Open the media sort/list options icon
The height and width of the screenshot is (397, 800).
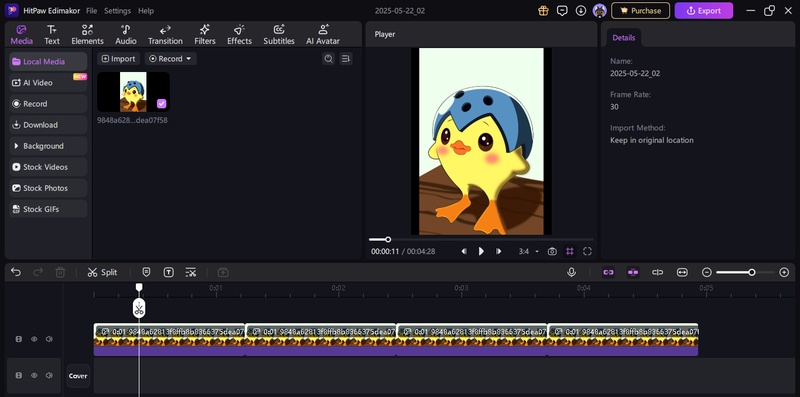(346, 59)
